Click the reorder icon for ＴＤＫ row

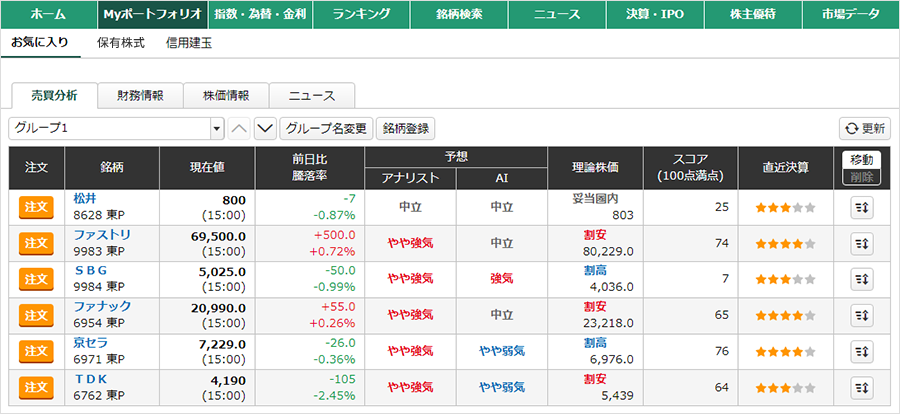coord(862,387)
